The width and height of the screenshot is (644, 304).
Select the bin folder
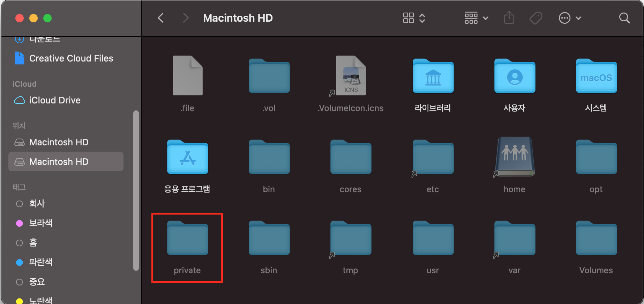coord(269,157)
